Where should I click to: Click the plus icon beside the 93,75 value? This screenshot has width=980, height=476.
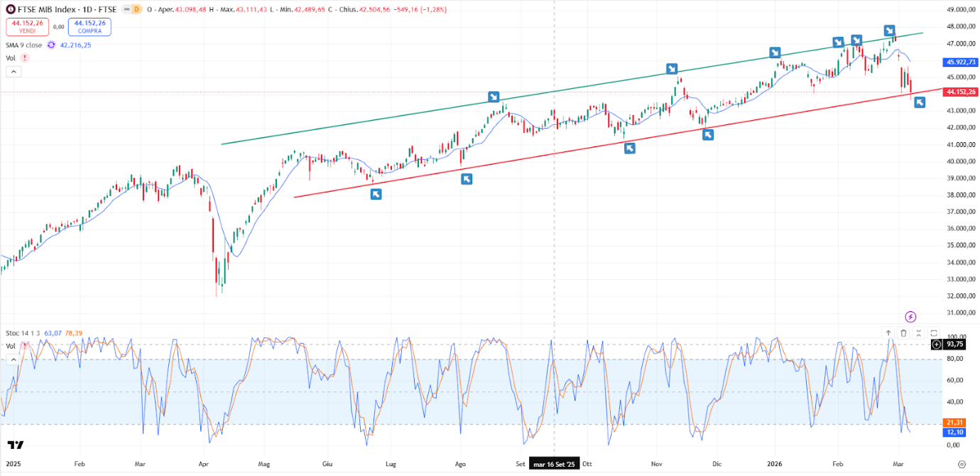coord(936,344)
